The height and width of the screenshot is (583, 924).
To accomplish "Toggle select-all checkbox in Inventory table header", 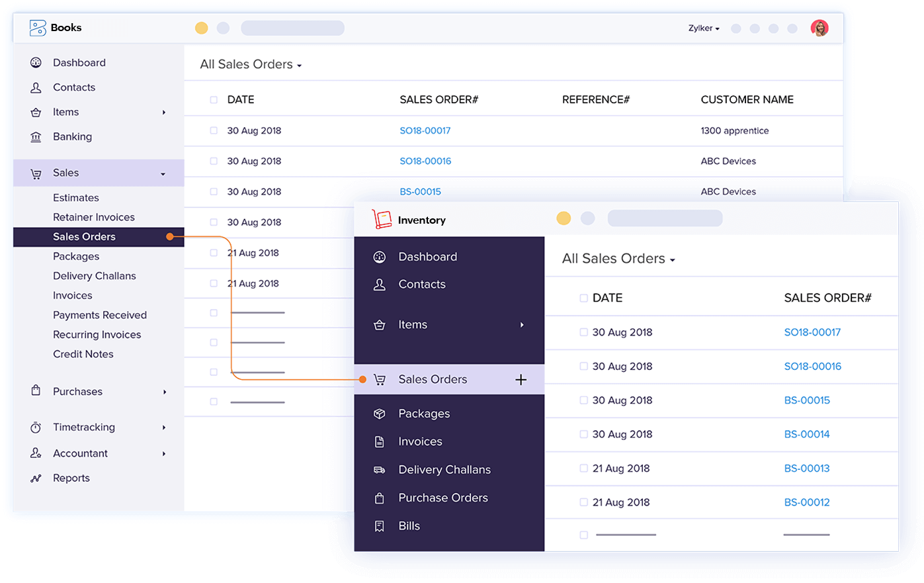I will point(583,298).
